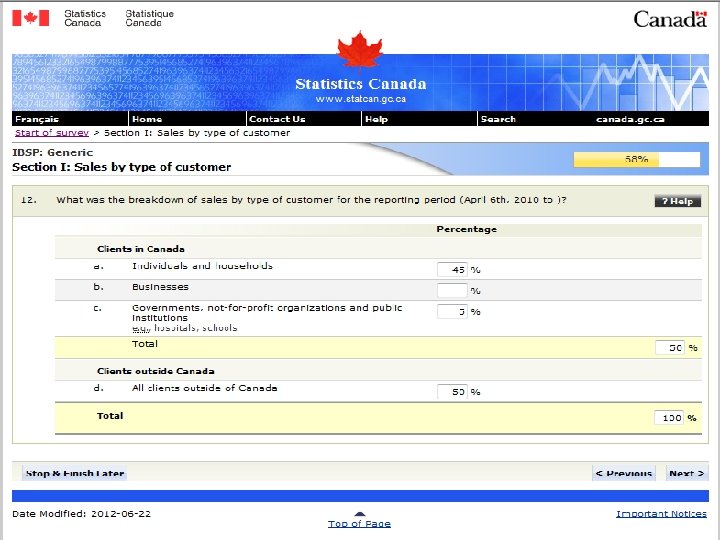This screenshot has height=540, width=720.
Task: Click the Top of Page arrow icon
Action: (360, 514)
